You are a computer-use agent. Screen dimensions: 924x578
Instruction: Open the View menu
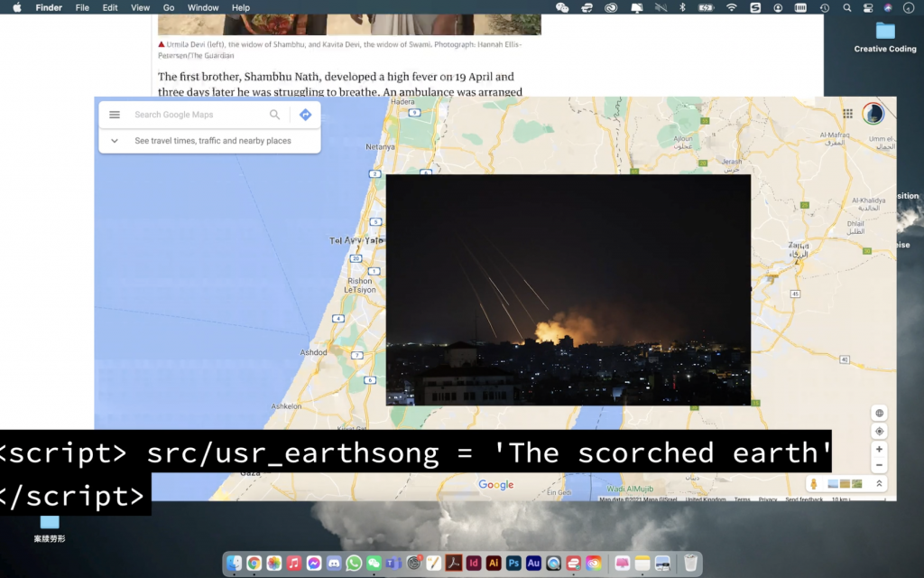pyautogui.click(x=140, y=7)
